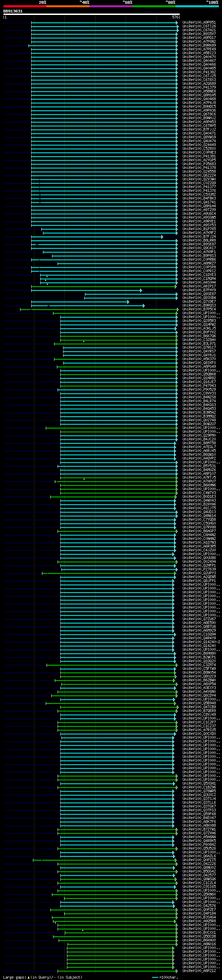Select hit label UniRef100_B7FHY9
This screenshot has height=980, width=222.
click(199, 290)
